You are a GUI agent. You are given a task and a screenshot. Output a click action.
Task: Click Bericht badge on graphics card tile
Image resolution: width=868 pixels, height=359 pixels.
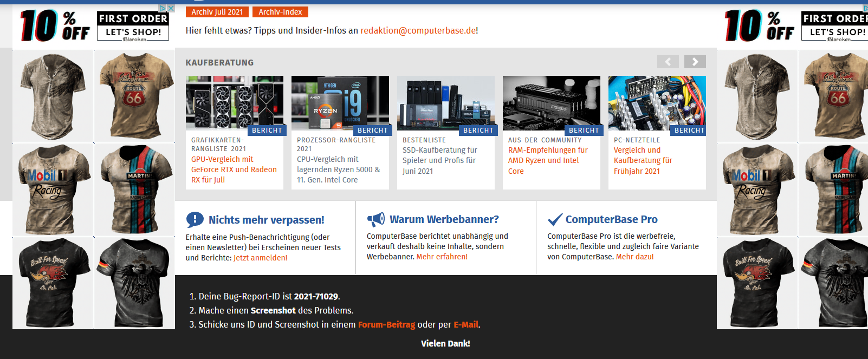click(267, 130)
